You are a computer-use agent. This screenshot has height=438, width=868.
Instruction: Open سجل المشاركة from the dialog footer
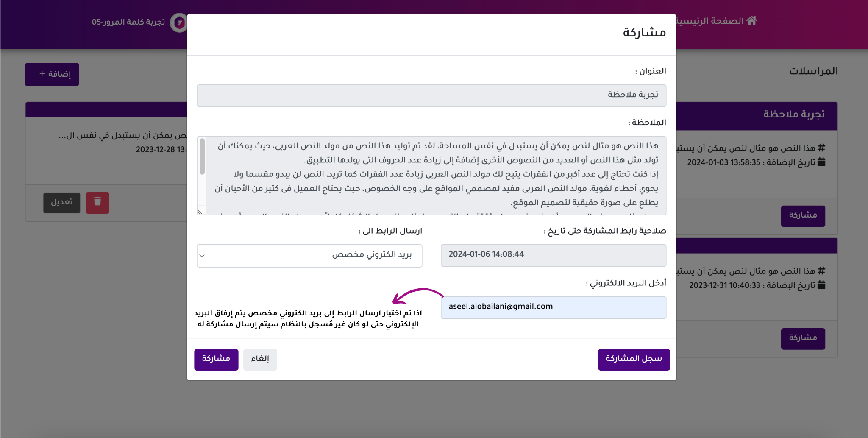tap(634, 359)
